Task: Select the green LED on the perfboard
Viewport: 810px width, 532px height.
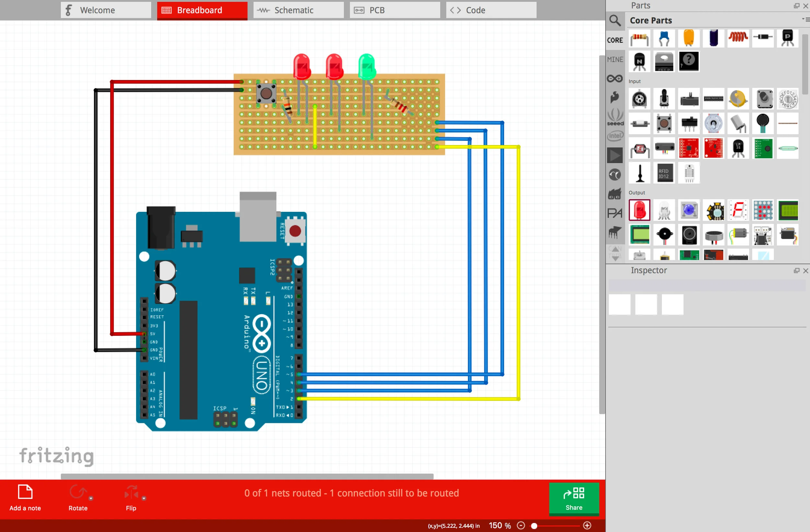Action: (367, 66)
